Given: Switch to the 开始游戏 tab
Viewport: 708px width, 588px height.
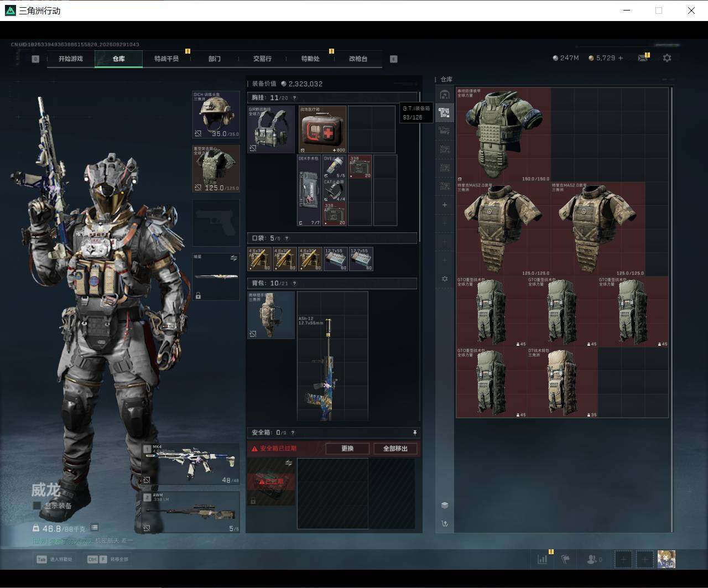Looking at the screenshot, I should click(71, 59).
